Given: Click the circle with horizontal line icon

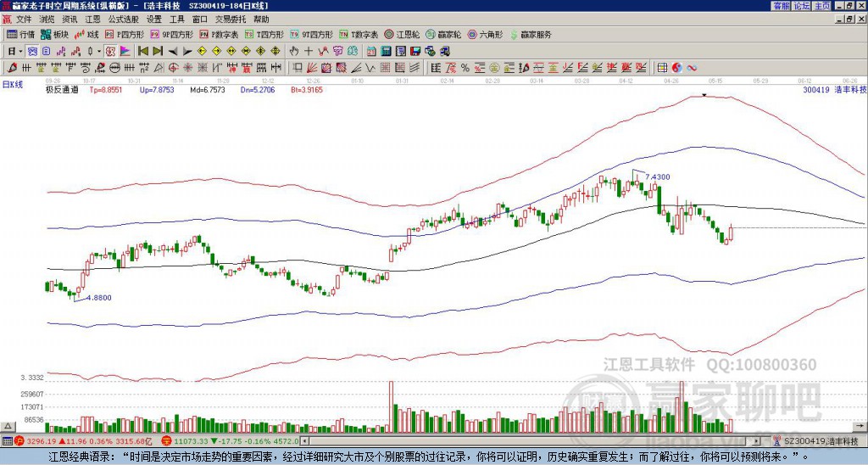Looking at the screenshot, I should tap(114, 68).
